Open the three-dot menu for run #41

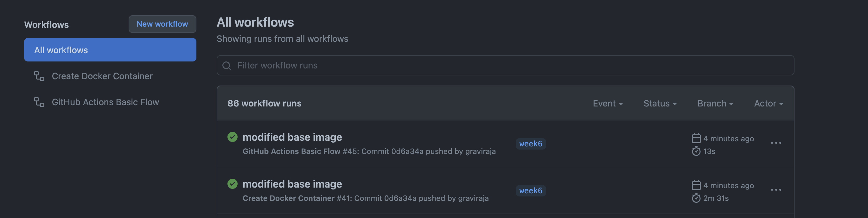coord(776,190)
